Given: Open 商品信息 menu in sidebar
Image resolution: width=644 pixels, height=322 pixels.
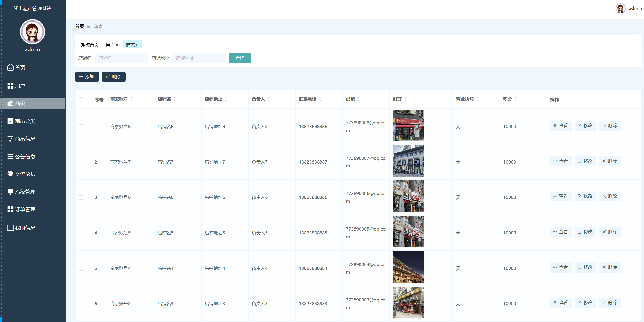Looking at the screenshot, I should pos(25,139).
